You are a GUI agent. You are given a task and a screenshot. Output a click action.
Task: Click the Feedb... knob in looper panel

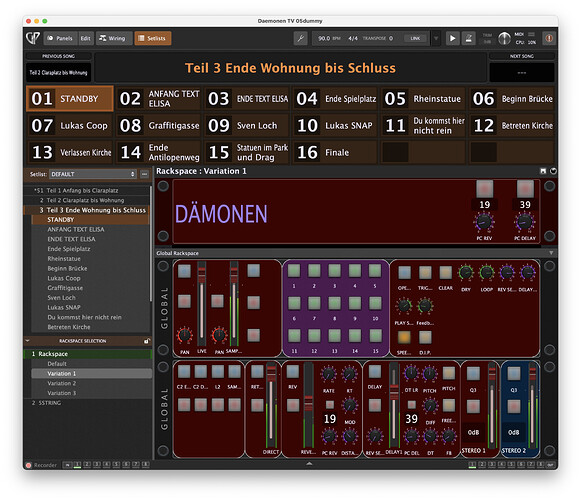[425, 305]
